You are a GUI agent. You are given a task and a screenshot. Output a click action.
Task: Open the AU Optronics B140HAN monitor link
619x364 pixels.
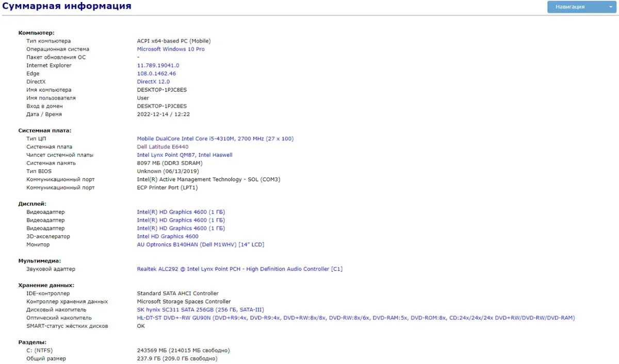pos(200,244)
